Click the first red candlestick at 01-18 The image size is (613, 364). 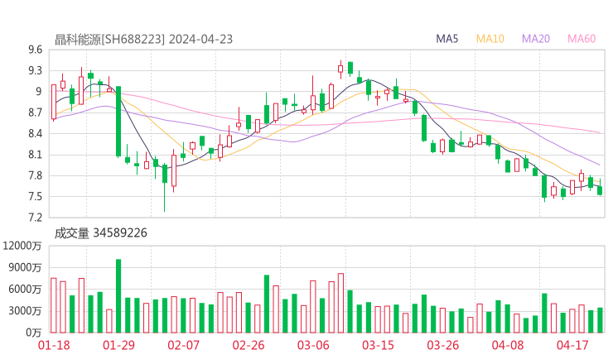coord(54,102)
